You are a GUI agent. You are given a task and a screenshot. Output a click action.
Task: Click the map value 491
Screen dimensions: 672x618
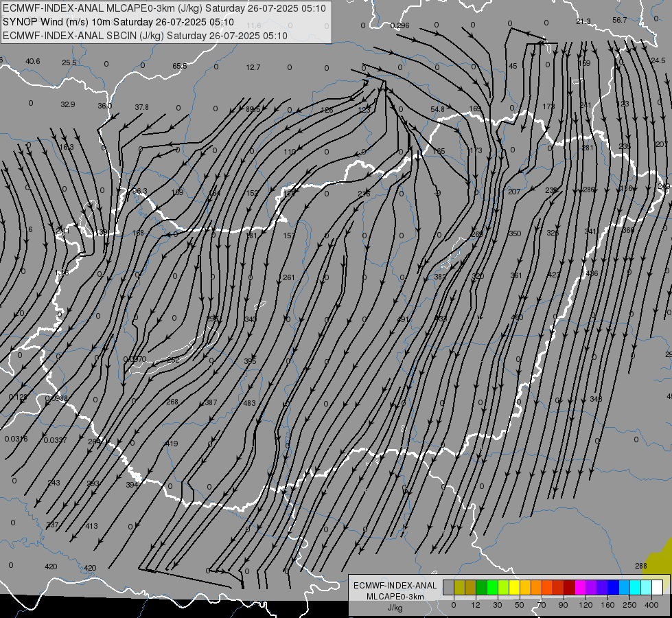tap(403, 319)
